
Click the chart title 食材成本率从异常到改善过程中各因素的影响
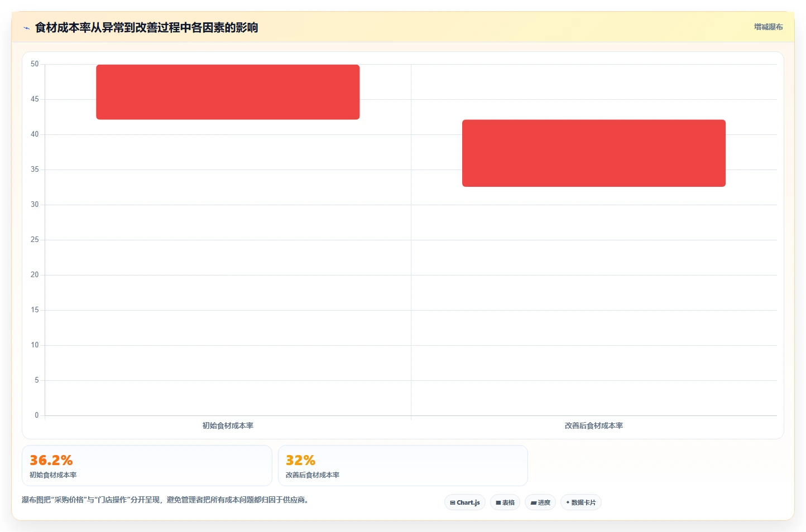[x=146, y=27]
